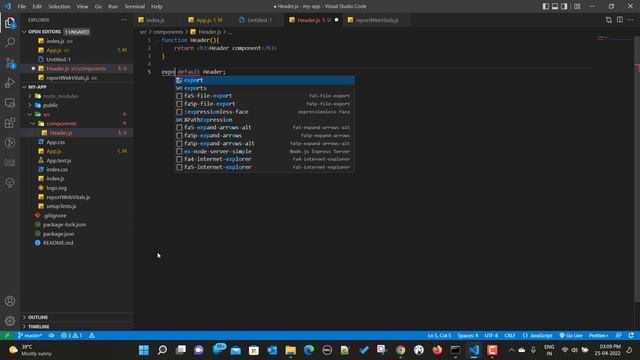Toggle primary side bar layout icon
The image size is (640, 360).
(546, 6)
